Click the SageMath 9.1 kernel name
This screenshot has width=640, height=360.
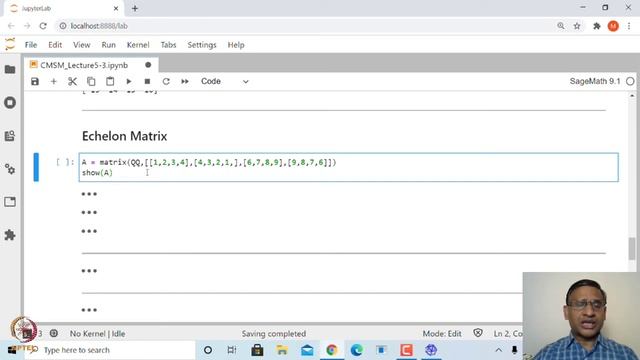pos(595,81)
